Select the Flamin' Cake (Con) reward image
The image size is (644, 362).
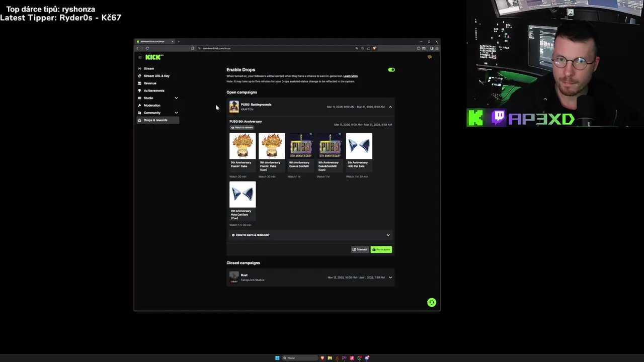tap(272, 146)
